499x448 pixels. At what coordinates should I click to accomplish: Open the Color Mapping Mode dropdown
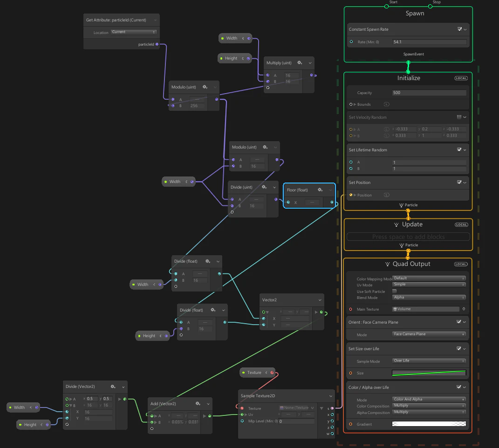click(429, 278)
